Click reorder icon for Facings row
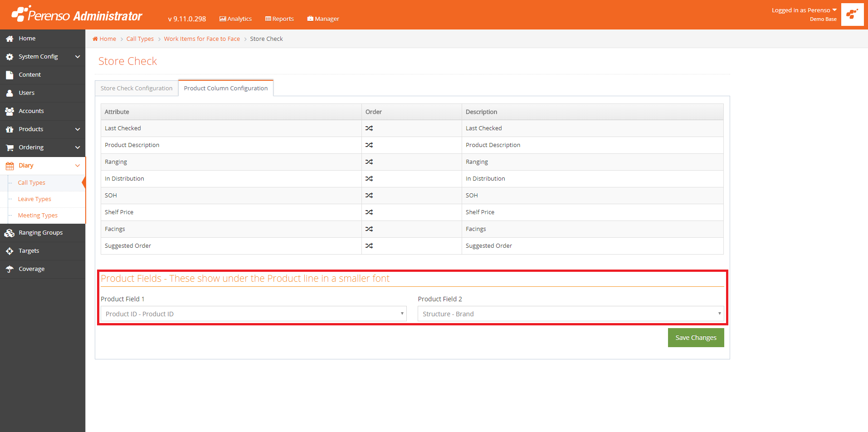Screen dimensions: 868x432 coord(369,229)
